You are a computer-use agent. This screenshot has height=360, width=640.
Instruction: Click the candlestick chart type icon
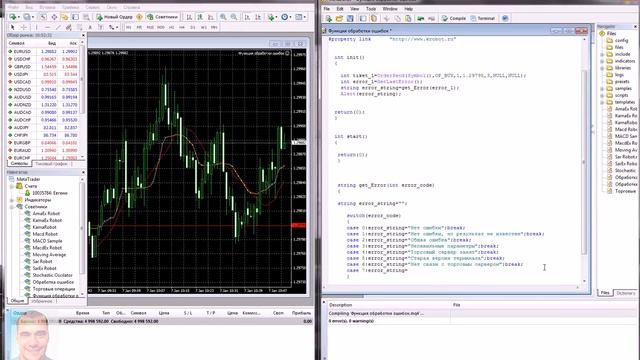click(200, 17)
